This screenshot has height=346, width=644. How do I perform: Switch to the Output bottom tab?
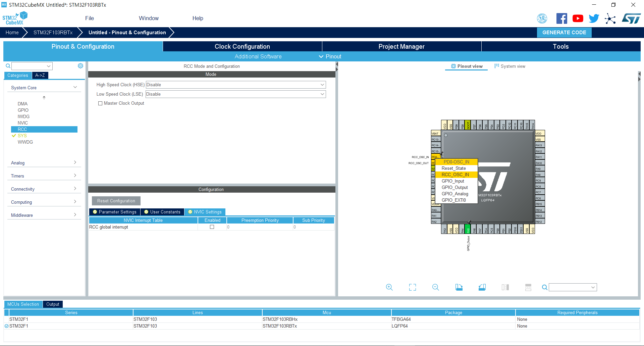click(x=53, y=304)
